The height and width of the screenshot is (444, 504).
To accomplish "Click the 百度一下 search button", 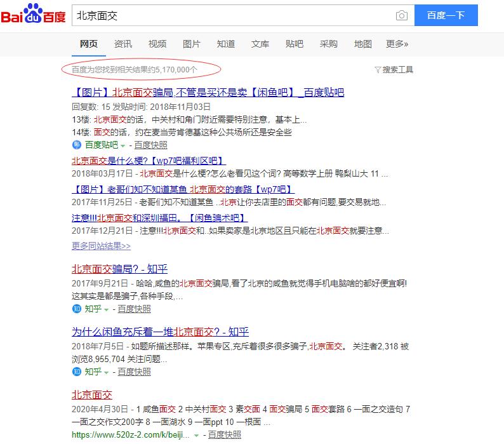I will pyautogui.click(x=446, y=15).
